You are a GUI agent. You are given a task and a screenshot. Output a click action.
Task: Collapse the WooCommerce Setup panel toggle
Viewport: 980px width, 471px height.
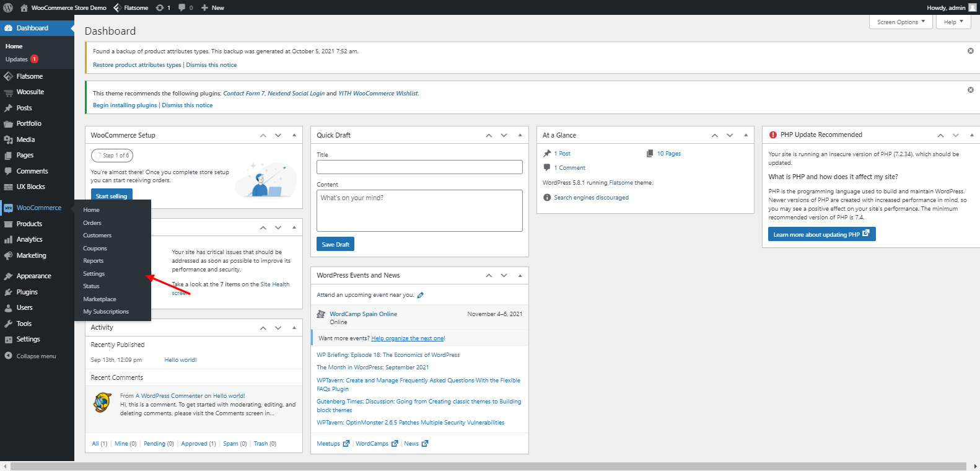click(x=294, y=135)
